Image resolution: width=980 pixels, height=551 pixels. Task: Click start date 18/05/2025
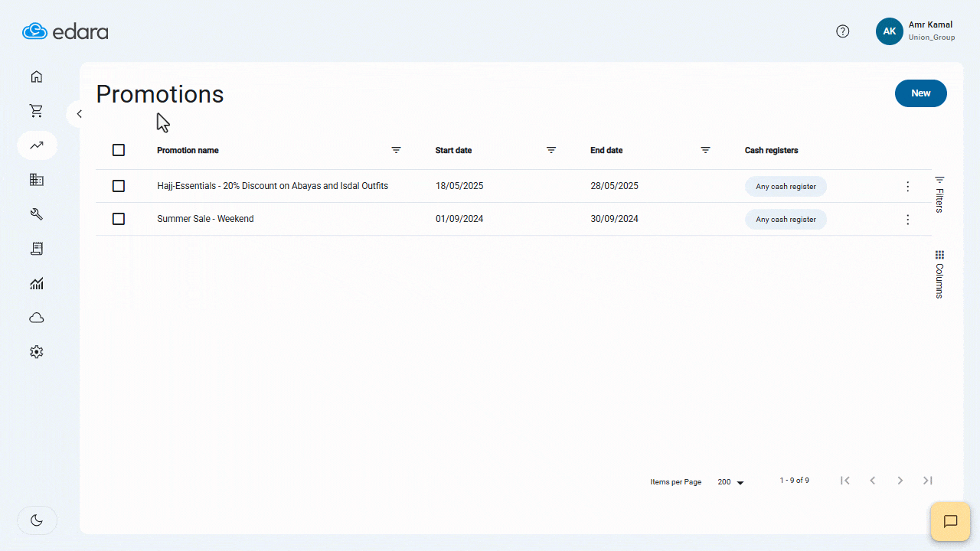click(x=459, y=186)
